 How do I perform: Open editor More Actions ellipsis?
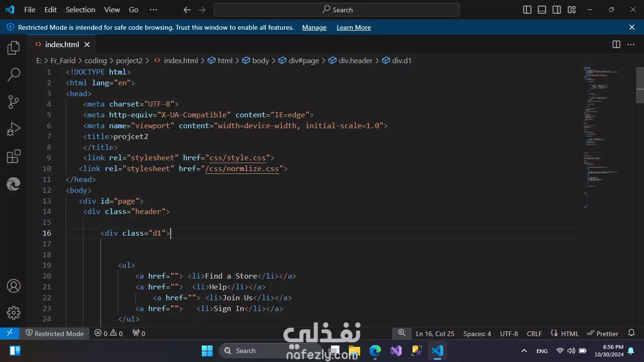point(631,44)
